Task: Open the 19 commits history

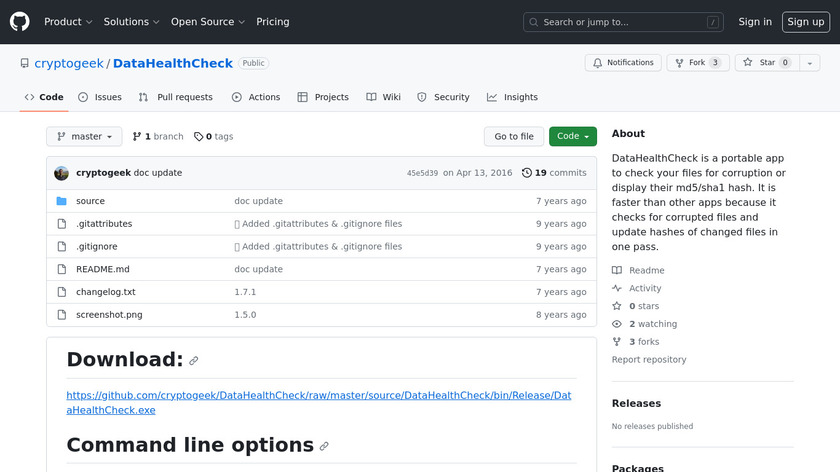Action: pos(554,173)
